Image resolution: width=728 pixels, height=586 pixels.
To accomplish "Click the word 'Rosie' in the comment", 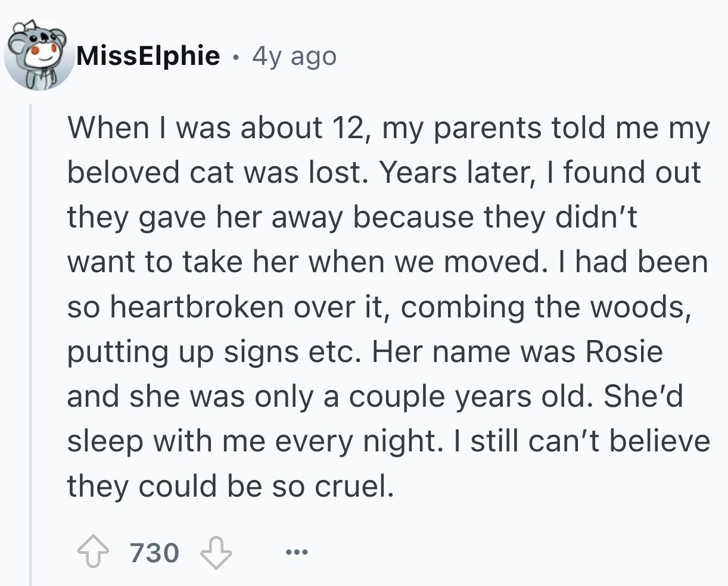I will point(624,352).
